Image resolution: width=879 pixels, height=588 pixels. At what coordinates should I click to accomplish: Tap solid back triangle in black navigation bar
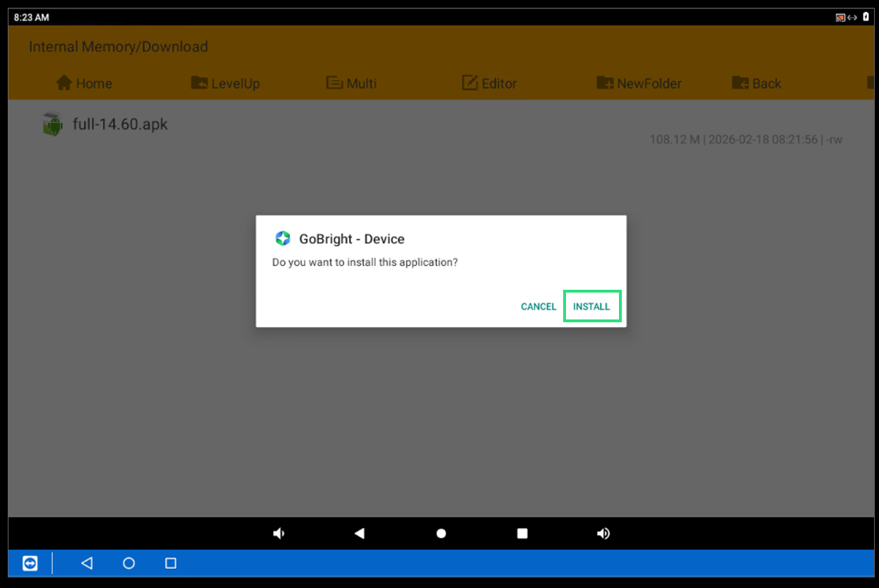(360, 534)
